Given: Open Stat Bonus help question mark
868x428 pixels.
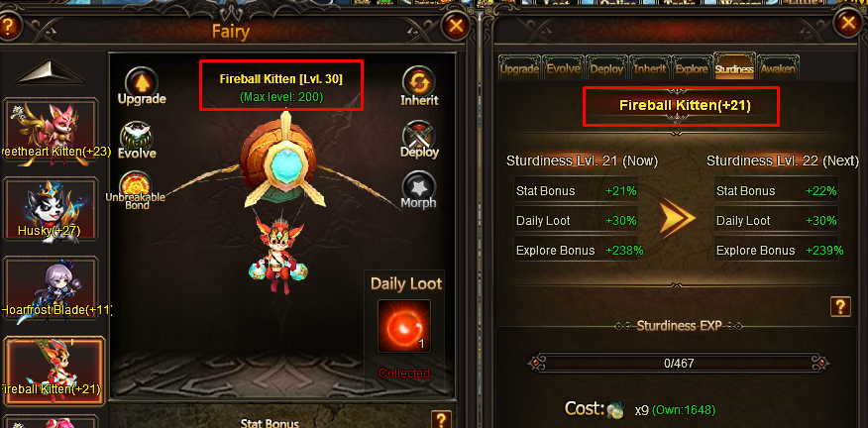Looking at the screenshot, I should tap(441, 419).
